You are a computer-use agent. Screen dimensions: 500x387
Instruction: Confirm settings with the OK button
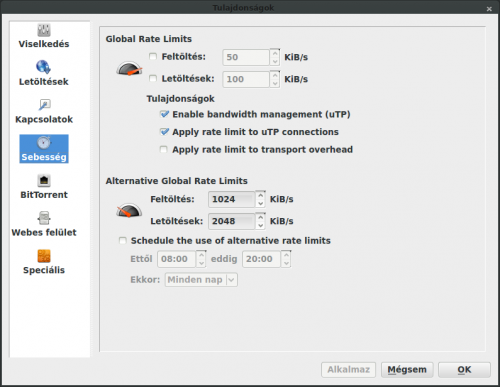point(464,370)
